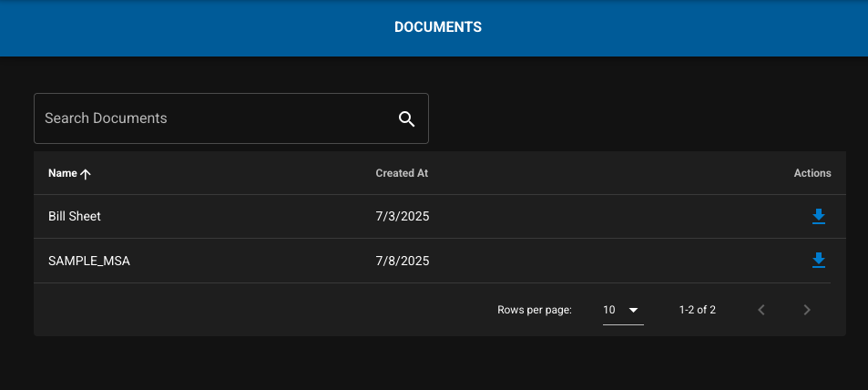This screenshot has width=868, height=390.
Task: Go to previous page chevron
Action: click(761, 310)
